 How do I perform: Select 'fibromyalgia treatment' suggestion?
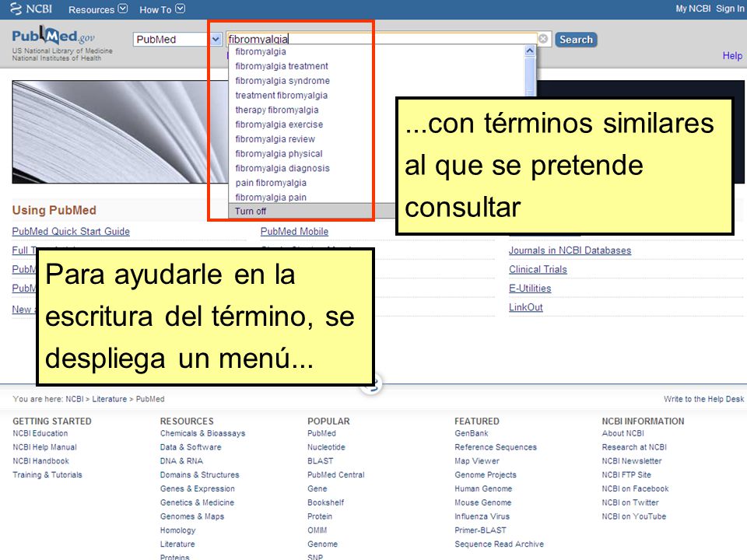[282, 66]
